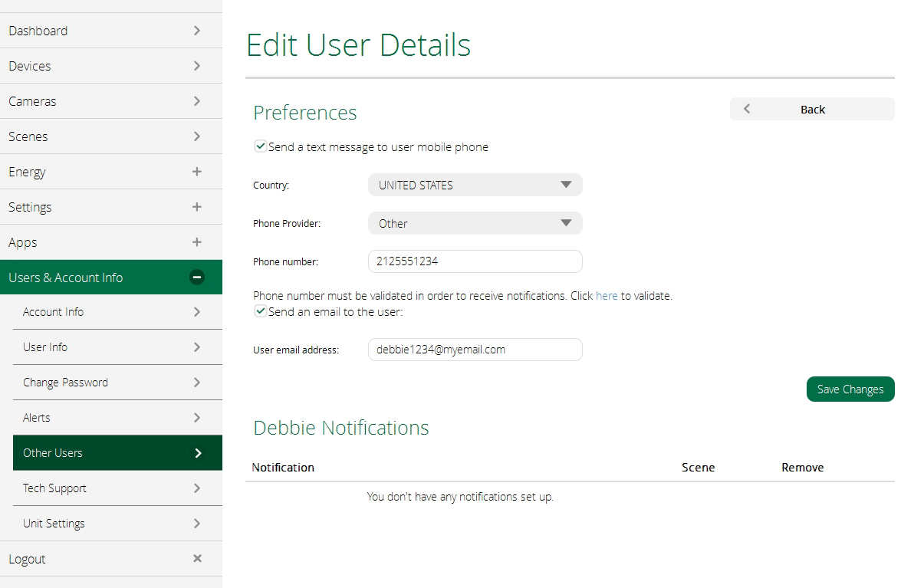Click the Tech Support chevron icon
Viewport: 901px width, 588px height.
tap(197, 488)
